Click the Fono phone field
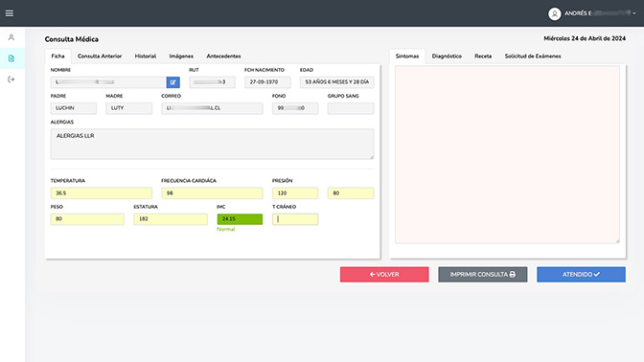 (x=295, y=108)
